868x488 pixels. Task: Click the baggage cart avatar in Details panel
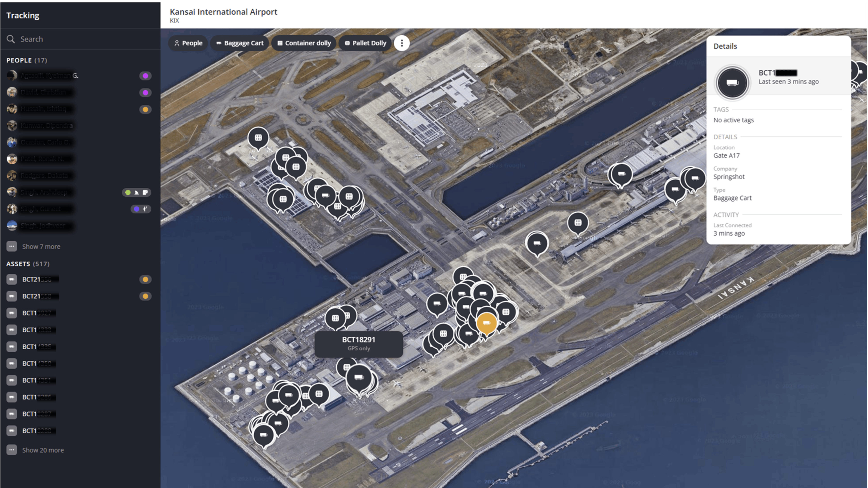point(732,82)
